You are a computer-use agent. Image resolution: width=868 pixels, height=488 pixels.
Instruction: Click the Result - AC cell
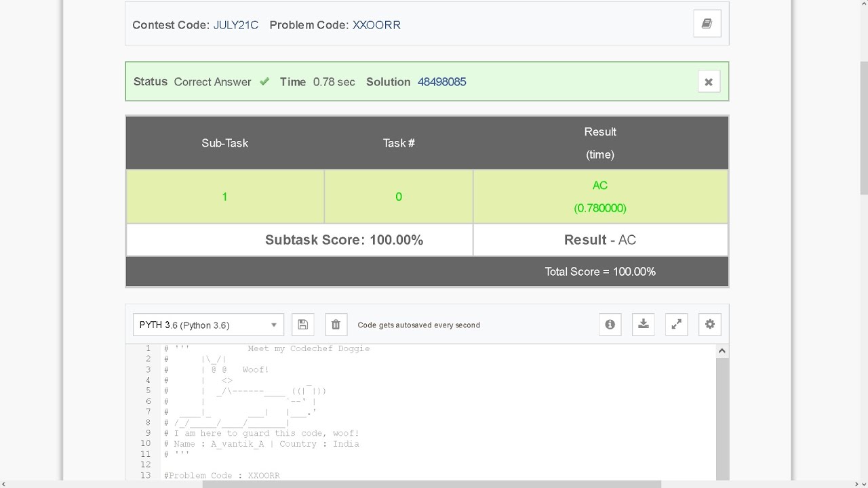[600, 240]
